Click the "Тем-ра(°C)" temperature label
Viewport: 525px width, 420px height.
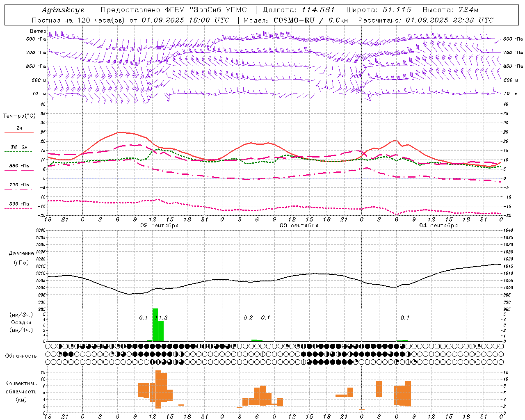pyautogui.click(x=19, y=116)
